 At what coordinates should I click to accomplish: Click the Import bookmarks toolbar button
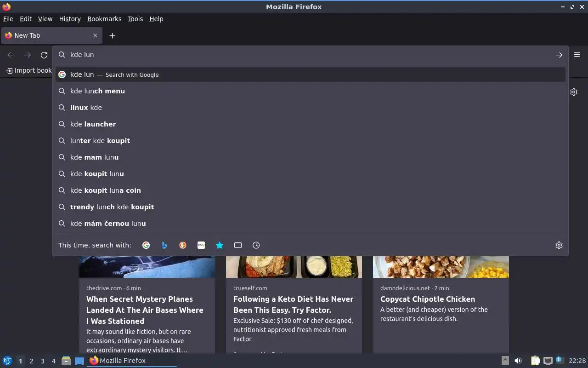point(28,70)
